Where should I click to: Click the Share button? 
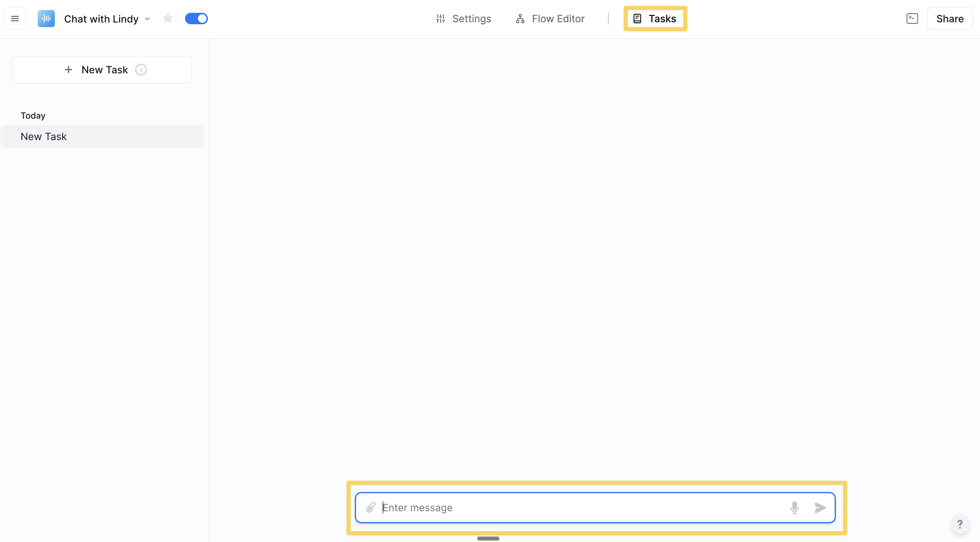(x=949, y=19)
